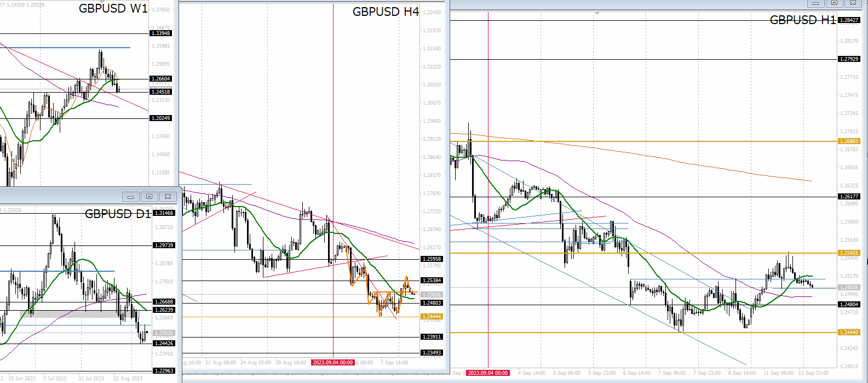Click the 6 Sep 14:00 time label in H1
Screen dimensions: 868x383
[x=637, y=373]
